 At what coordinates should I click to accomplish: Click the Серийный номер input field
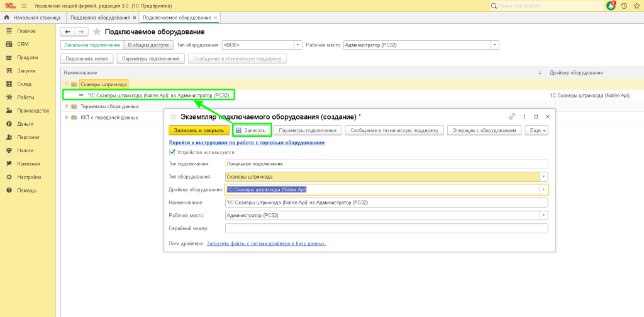tap(386, 229)
